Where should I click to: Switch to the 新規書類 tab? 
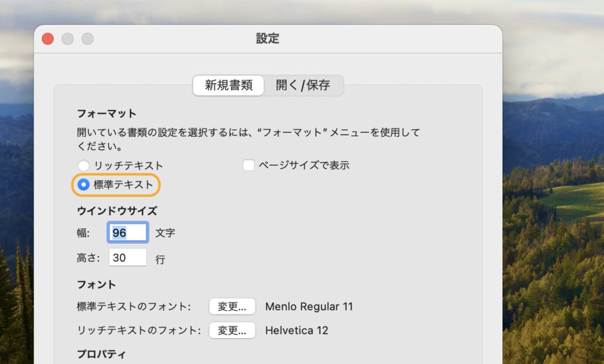(x=228, y=85)
